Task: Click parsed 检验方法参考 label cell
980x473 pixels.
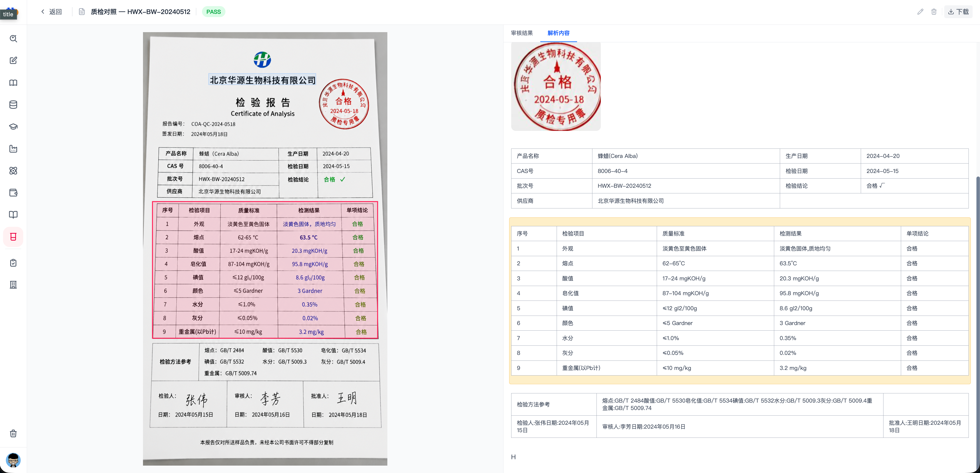Action: coord(554,404)
